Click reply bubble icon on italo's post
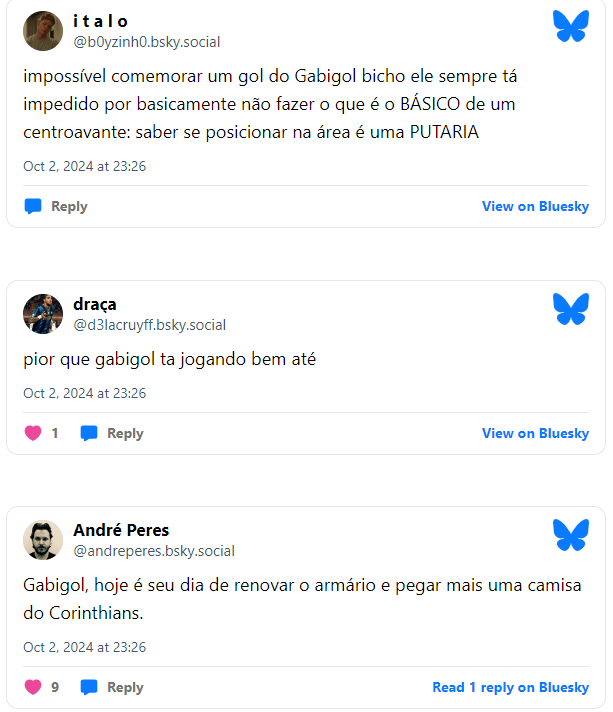613x712 pixels. click(33, 206)
